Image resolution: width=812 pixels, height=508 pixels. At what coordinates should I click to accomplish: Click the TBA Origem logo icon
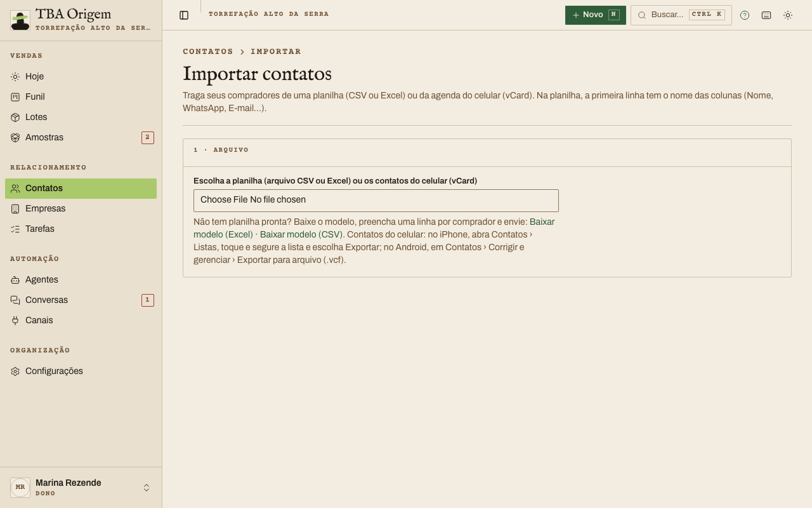(20, 20)
